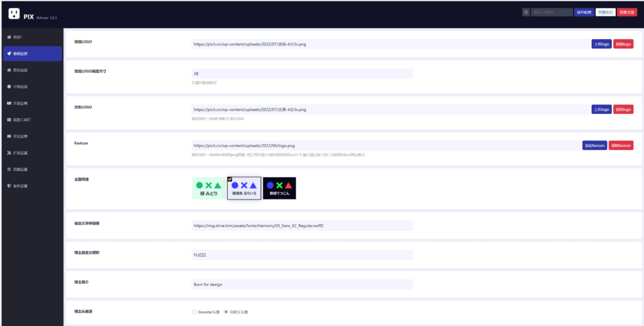Viewport: 644px width, 326px height.
Task: Open 底部工具栏 via its grid icon
Action: (9, 120)
